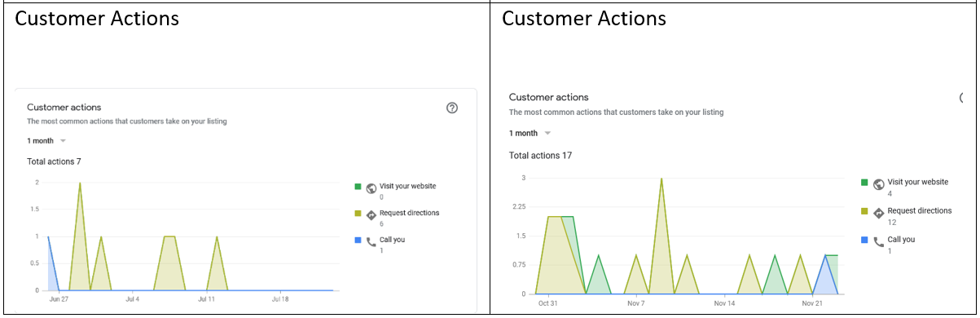Select Call you label in right legend
Screen dimensions: 980x318
click(x=901, y=239)
